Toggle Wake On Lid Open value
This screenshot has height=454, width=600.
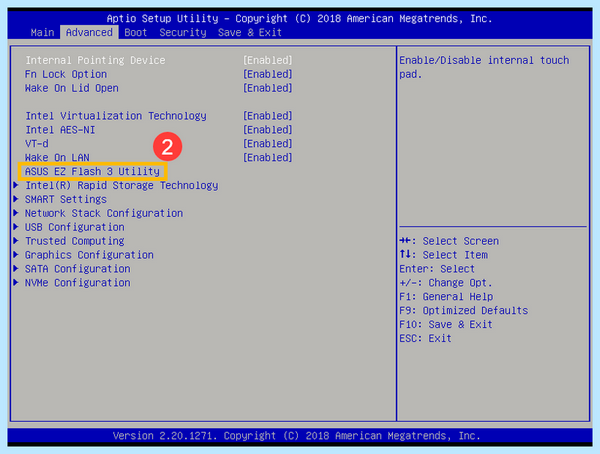[x=267, y=88]
